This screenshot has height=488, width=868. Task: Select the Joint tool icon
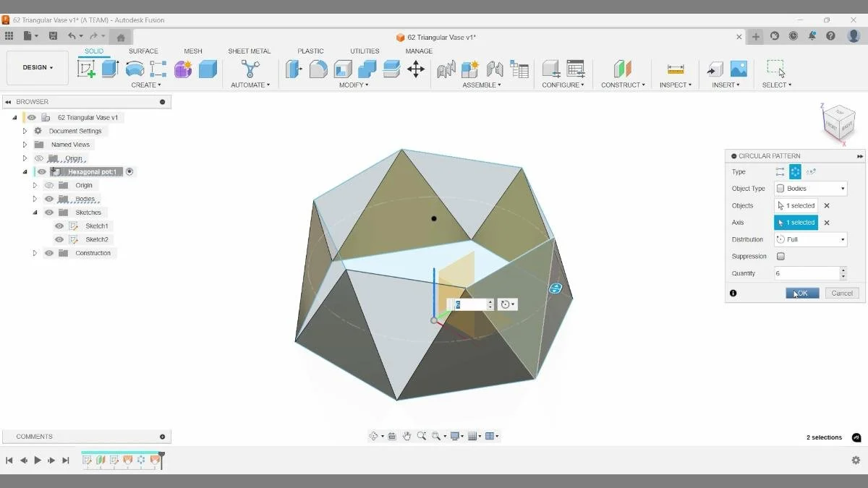click(495, 69)
